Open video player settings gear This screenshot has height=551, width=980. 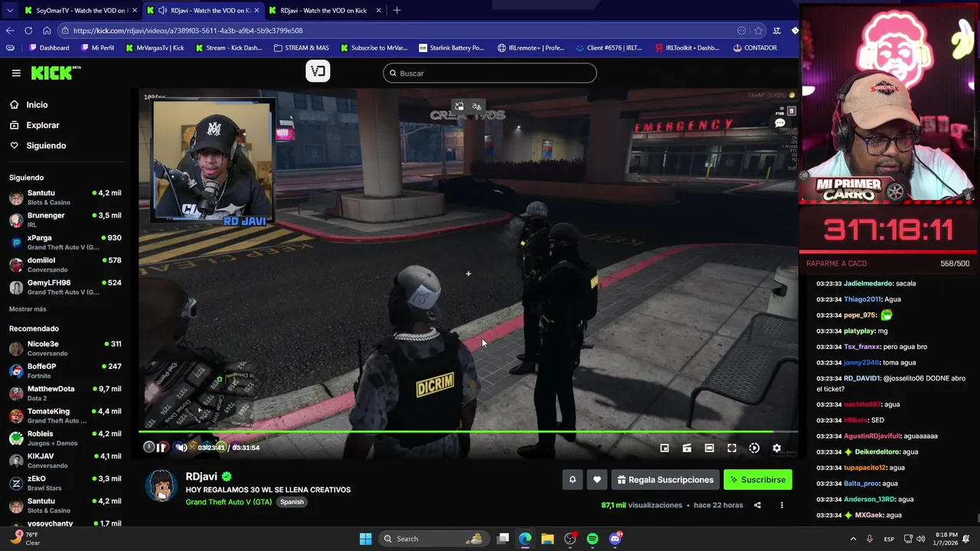click(x=776, y=448)
